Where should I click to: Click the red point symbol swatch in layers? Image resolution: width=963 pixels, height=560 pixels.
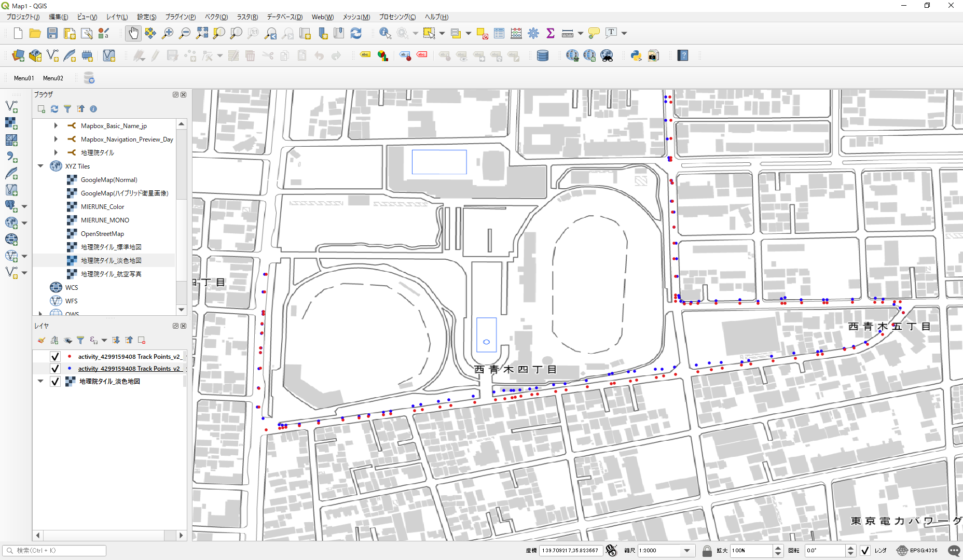[70, 357]
